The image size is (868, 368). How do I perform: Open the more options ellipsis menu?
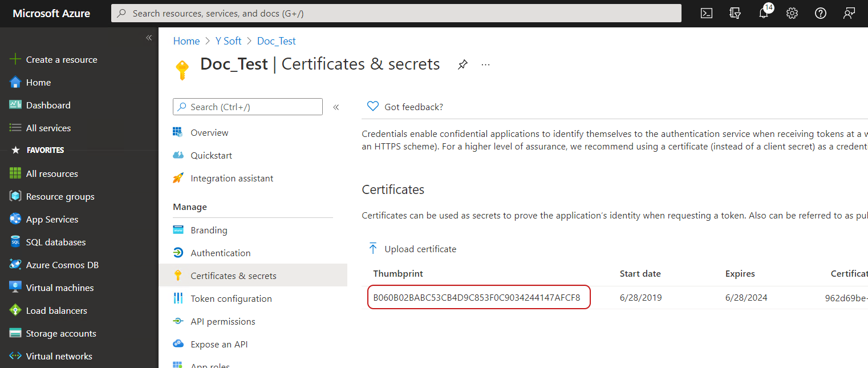485,64
